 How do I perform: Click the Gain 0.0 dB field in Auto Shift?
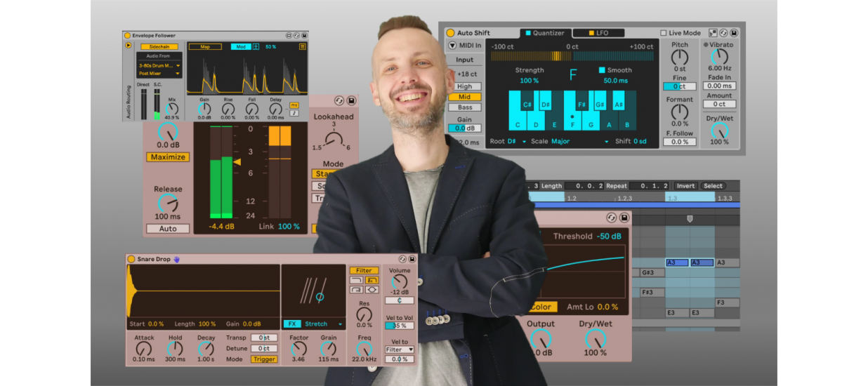465,128
